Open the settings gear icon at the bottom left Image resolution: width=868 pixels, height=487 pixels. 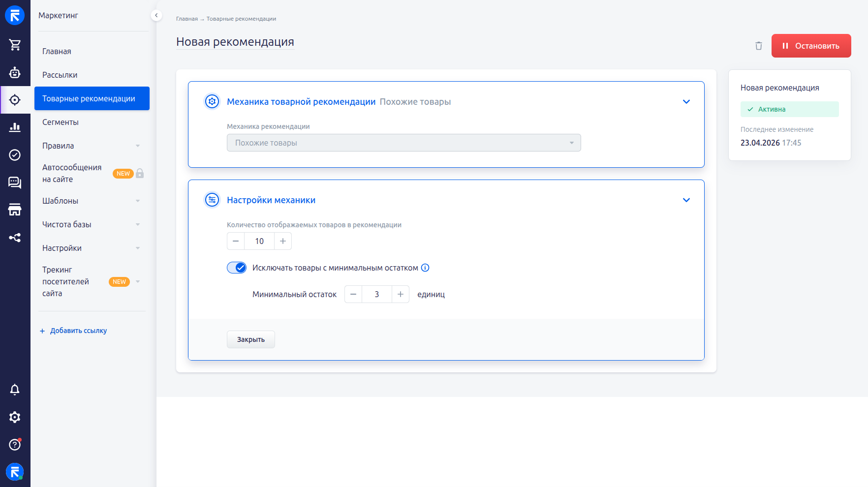click(15, 417)
